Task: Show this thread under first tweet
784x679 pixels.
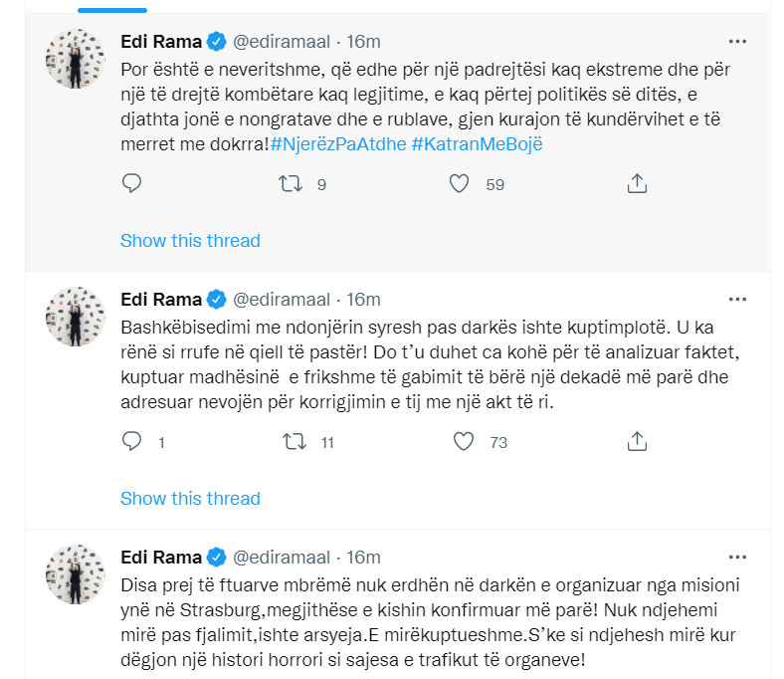Action: coord(190,241)
